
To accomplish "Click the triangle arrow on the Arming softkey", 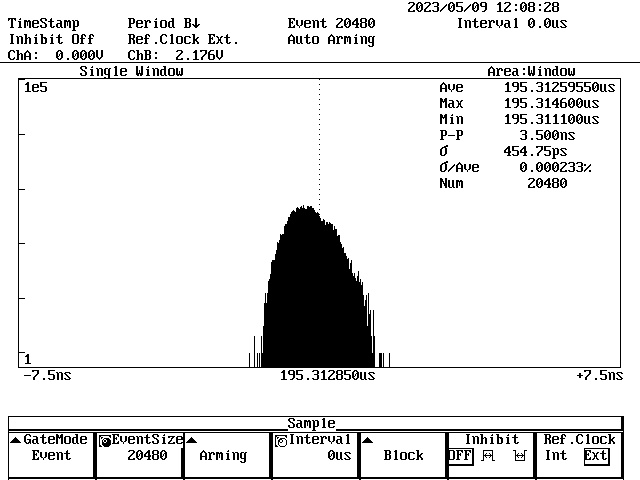I will click(191, 440).
